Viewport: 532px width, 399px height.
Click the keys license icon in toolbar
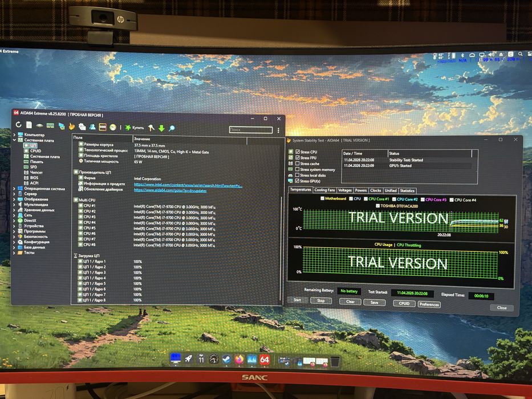click(x=151, y=128)
